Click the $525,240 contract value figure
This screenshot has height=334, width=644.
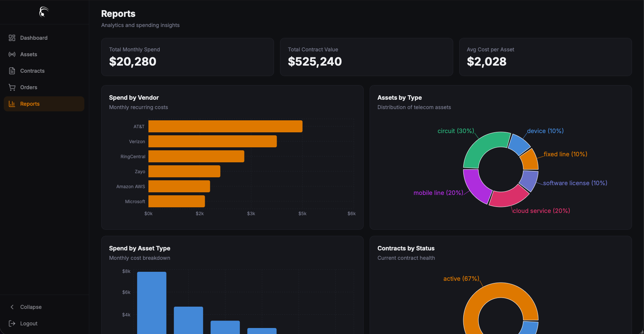(315, 61)
